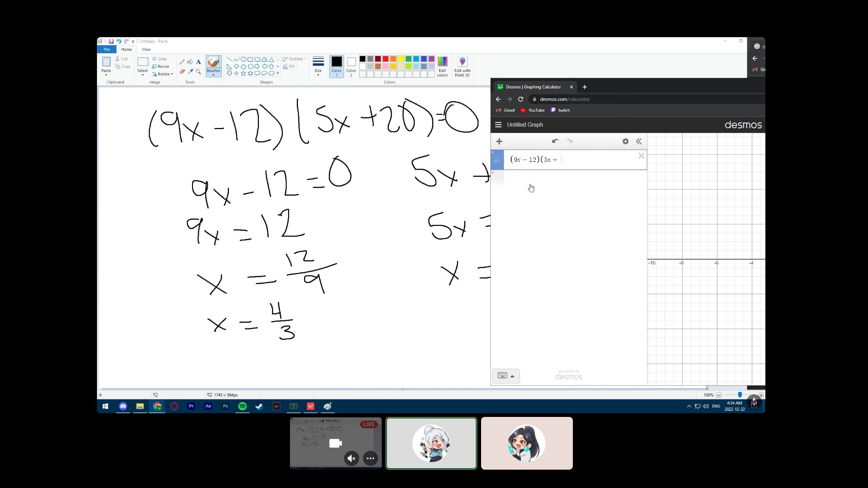Click the Save icon in Paint title bar
The image size is (868, 488).
click(x=111, y=41)
